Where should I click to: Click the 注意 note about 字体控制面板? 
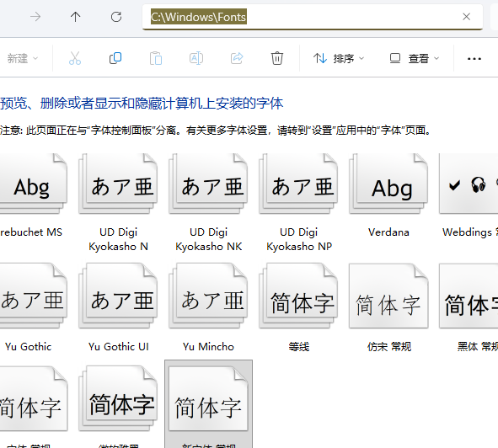216,131
